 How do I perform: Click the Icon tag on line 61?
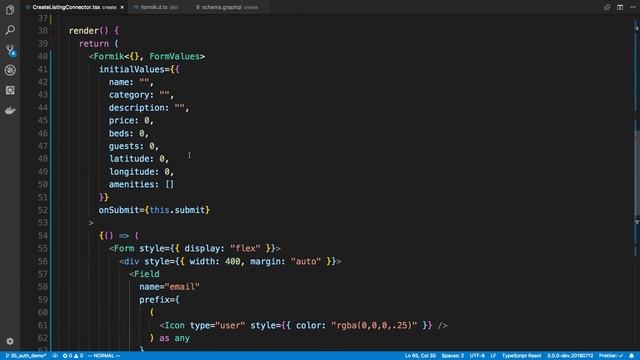tap(174, 326)
